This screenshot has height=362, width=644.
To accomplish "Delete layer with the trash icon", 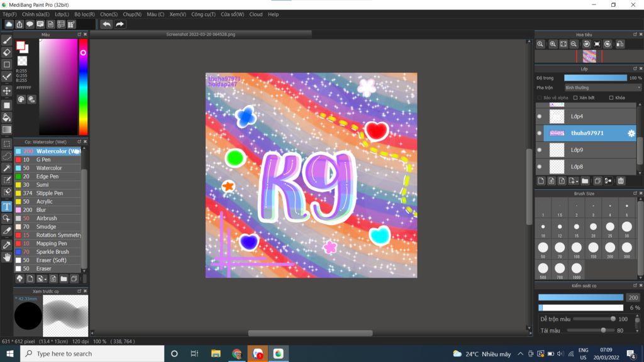I will coord(621,181).
